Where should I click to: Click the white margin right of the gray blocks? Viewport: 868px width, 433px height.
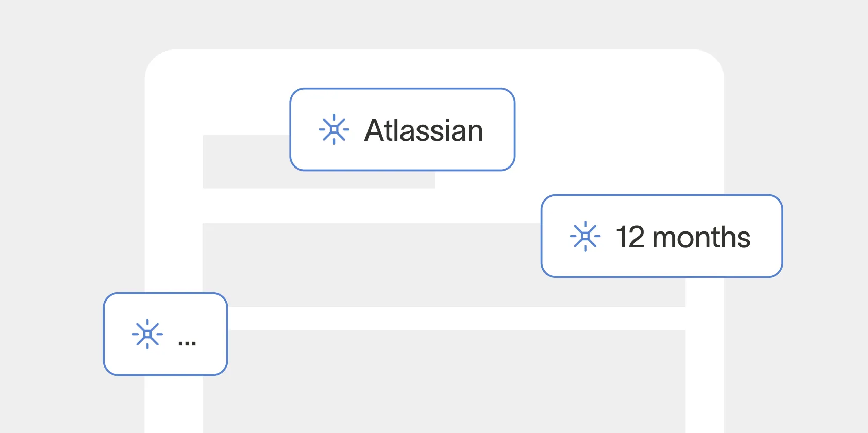tap(705, 361)
